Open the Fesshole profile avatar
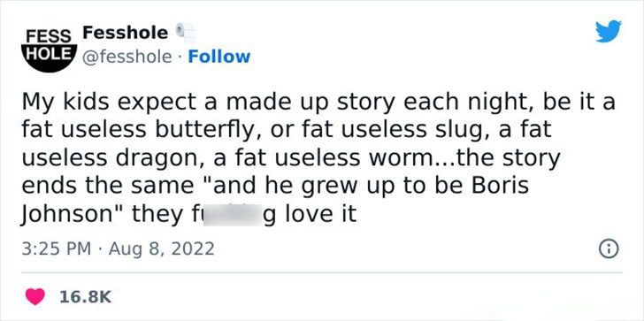Image resolution: width=644 pixels, height=321 pixels. [x=49, y=50]
